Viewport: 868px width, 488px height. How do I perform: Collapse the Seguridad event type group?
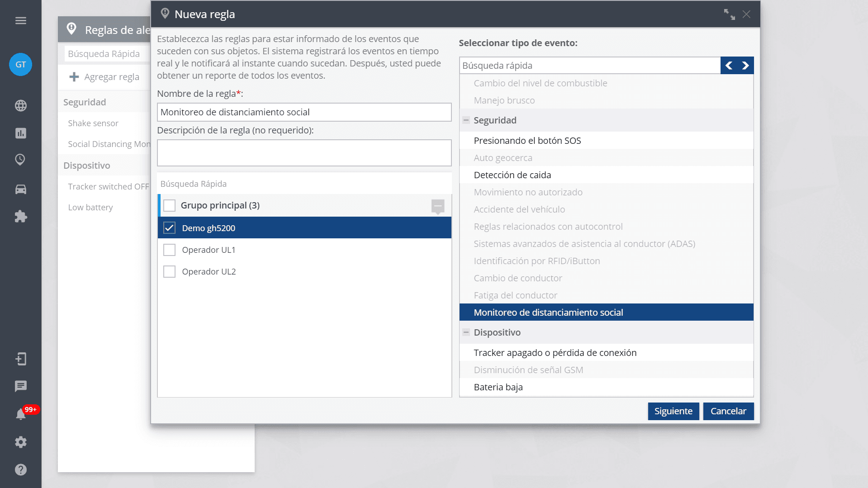click(466, 120)
